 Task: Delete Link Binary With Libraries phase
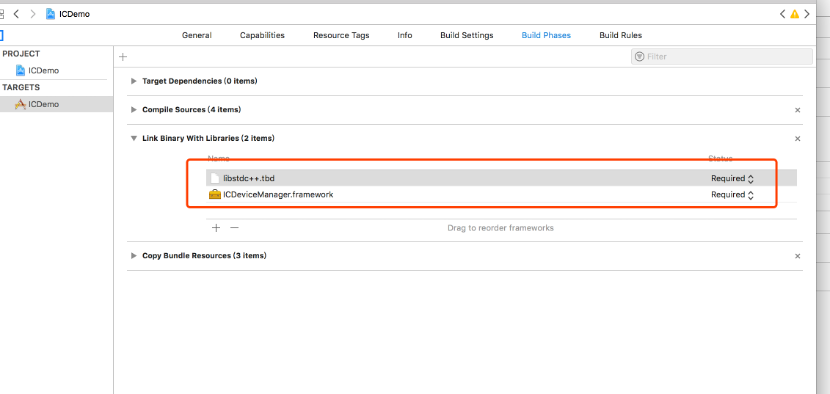point(798,139)
